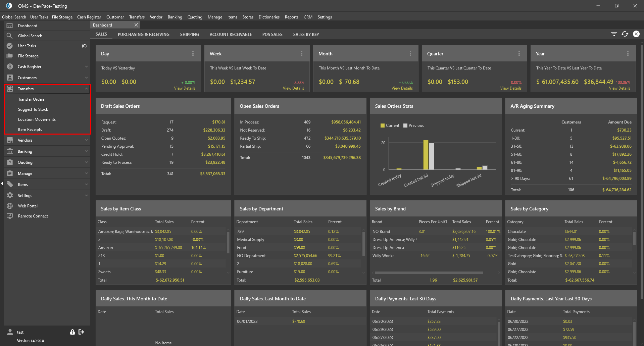Refresh the dashboard with the sync icon
Image resolution: width=644 pixels, height=346 pixels.
[x=625, y=34]
